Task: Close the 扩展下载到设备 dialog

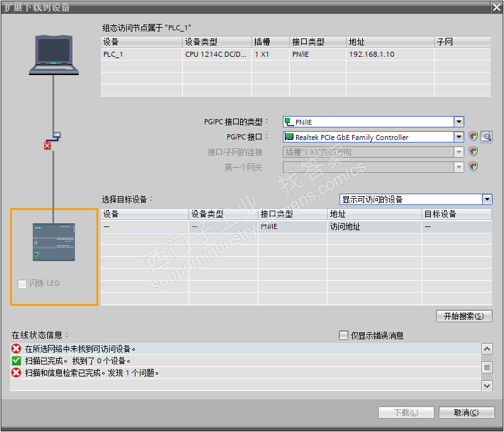Action: [x=497, y=7]
